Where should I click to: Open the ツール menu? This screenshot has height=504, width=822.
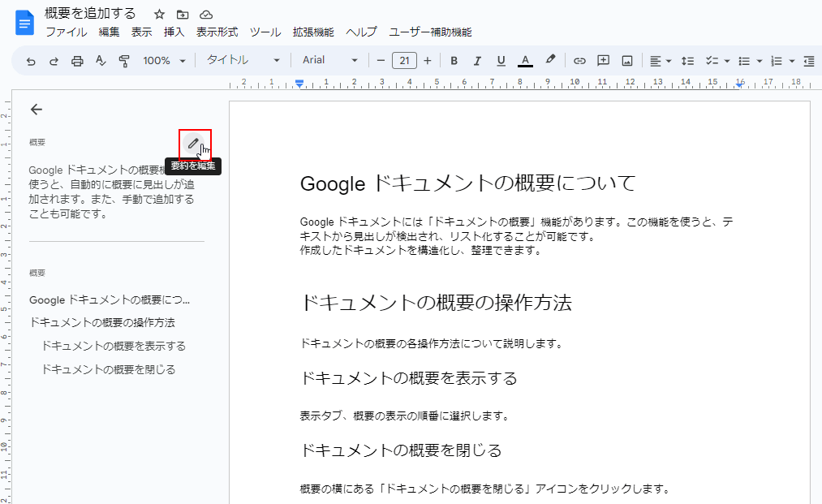pyautogui.click(x=265, y=32)
